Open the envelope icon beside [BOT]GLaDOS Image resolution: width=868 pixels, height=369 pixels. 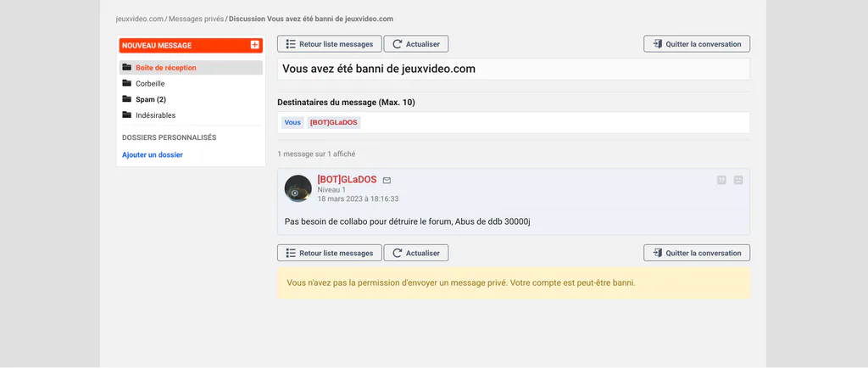(x=387, y=180)
